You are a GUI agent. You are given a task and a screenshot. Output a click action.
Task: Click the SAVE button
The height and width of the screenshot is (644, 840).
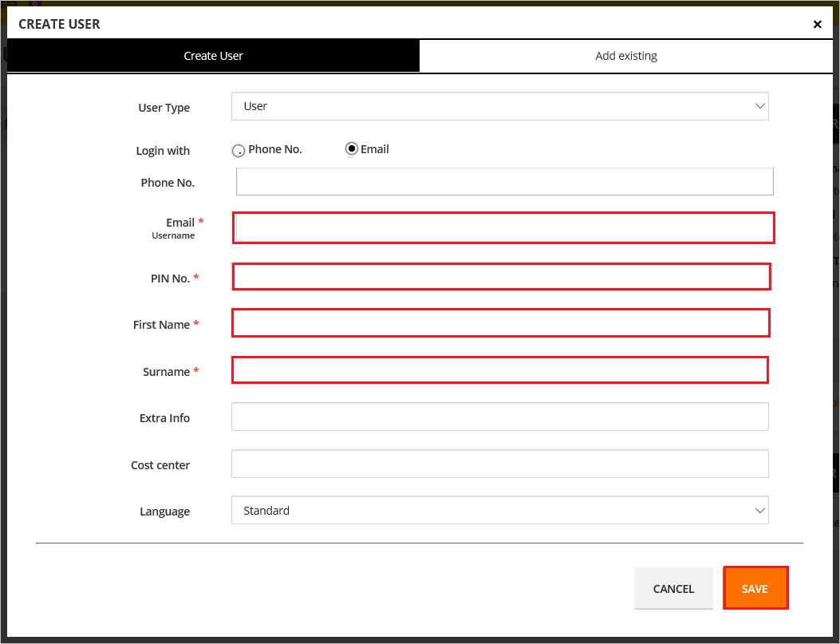755,588
